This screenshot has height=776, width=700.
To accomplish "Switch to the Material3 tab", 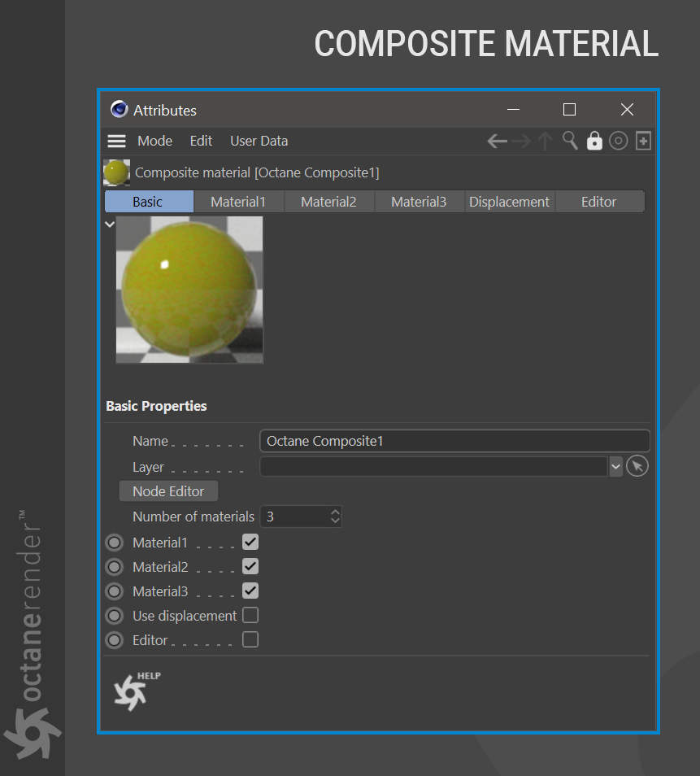I will tap(419, 202).
